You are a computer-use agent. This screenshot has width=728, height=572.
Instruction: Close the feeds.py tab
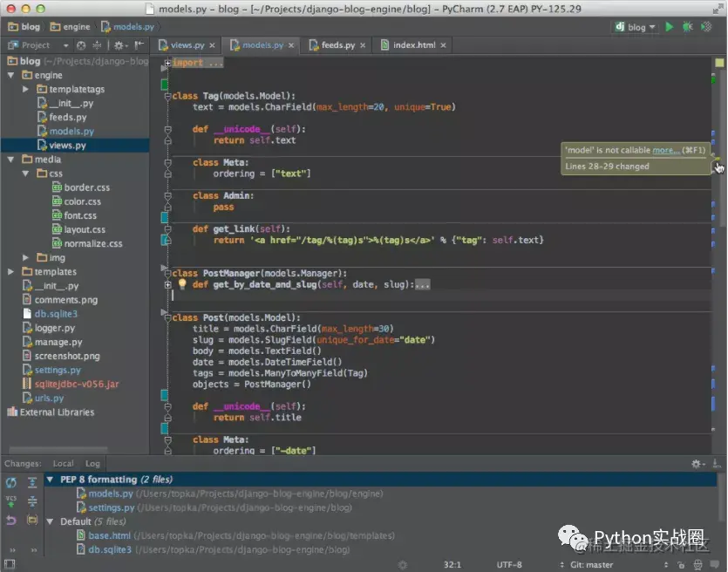[x=363, y=45]
